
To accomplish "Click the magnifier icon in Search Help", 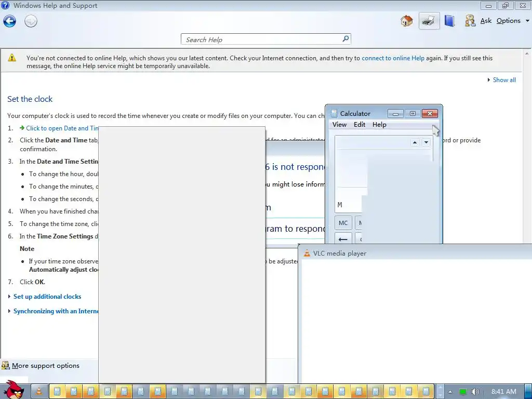I will [x=345, y=38].
